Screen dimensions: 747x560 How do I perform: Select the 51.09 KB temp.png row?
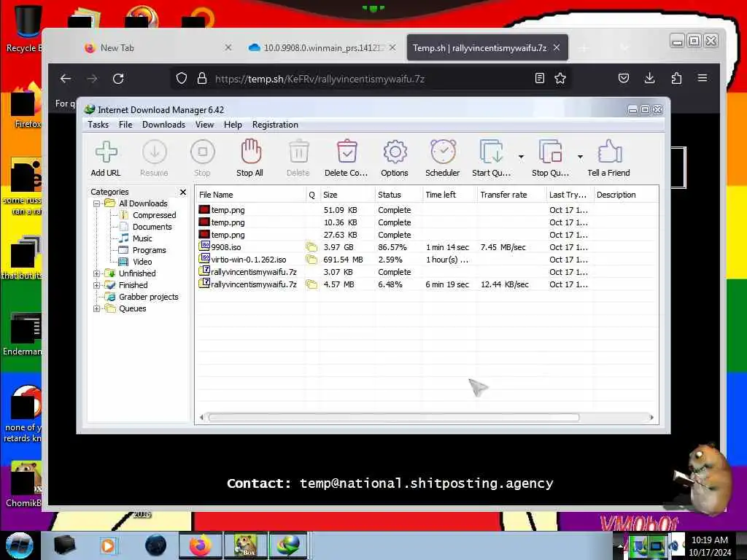coord(427,210)
